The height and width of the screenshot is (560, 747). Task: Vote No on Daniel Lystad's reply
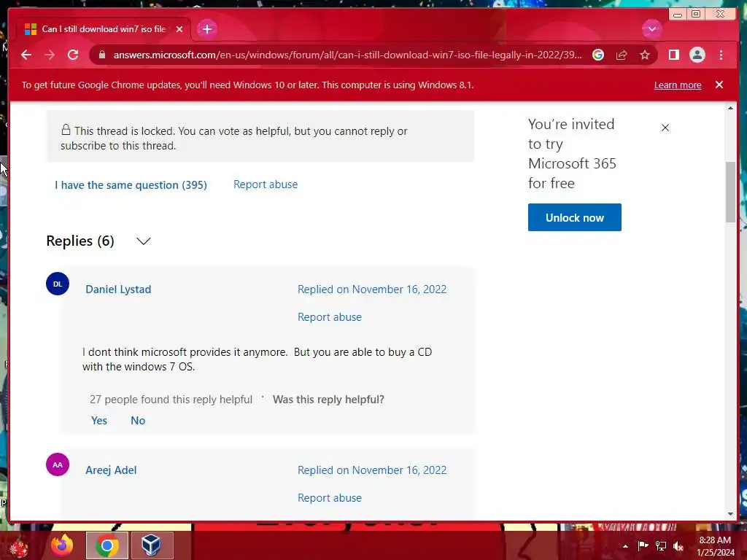pyautogui.click(x=138, y=421)
